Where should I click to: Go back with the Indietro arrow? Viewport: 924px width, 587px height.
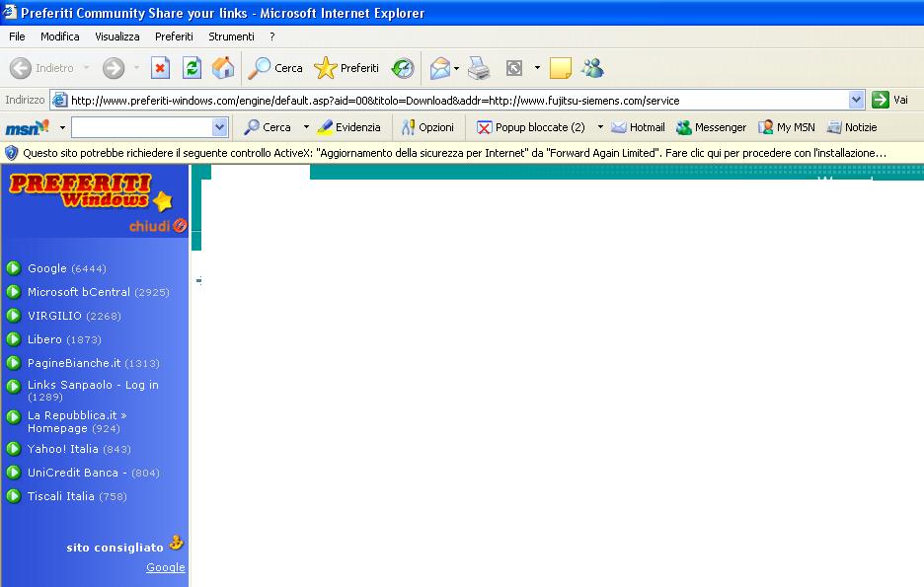pos(41,68)
